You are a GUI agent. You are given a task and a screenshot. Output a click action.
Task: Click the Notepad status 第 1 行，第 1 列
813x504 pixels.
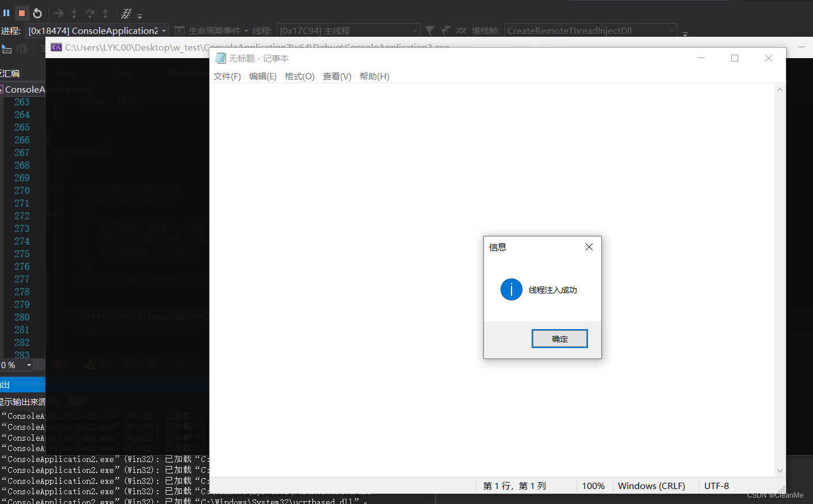[514, 486]
